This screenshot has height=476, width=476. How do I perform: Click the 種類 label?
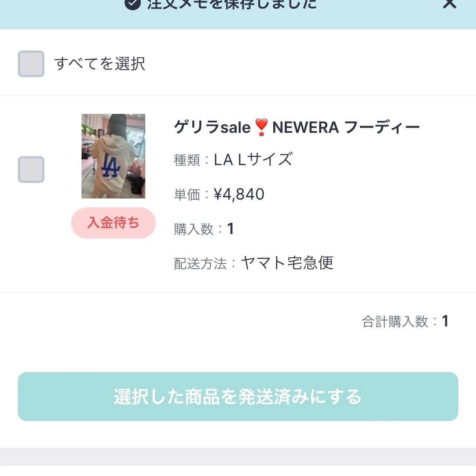click(187, 160)
